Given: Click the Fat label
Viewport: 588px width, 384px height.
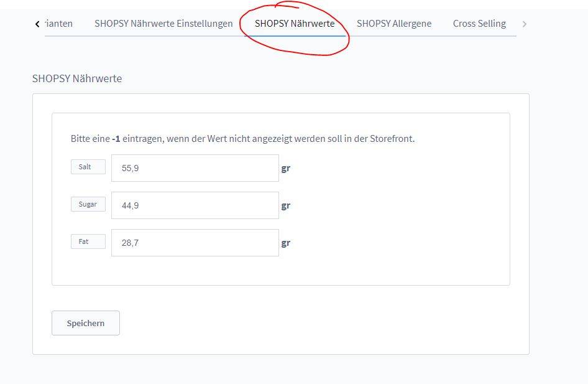Looking at the screenshot, I should (88, 241).
